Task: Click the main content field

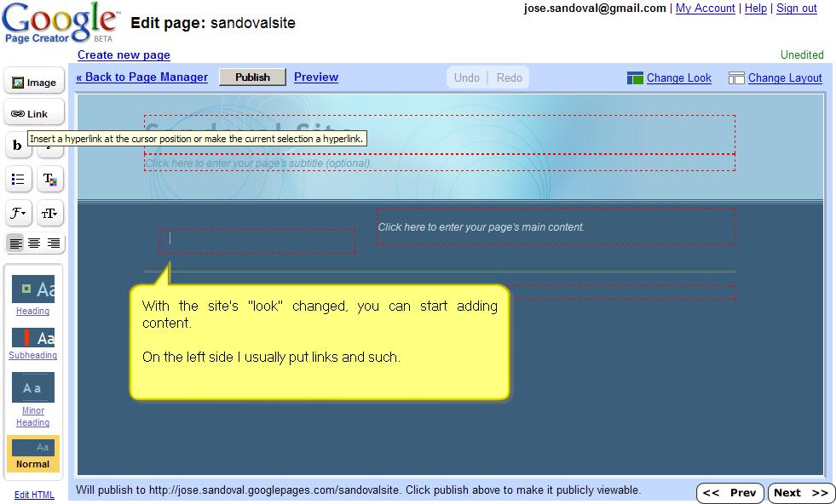Action: [x=556, y=226]
